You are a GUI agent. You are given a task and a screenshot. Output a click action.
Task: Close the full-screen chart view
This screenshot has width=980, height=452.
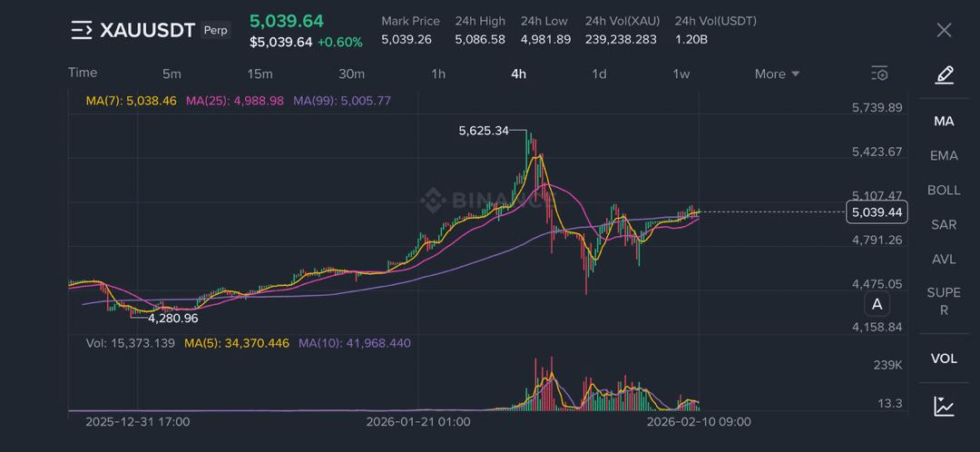pos(944,30)
